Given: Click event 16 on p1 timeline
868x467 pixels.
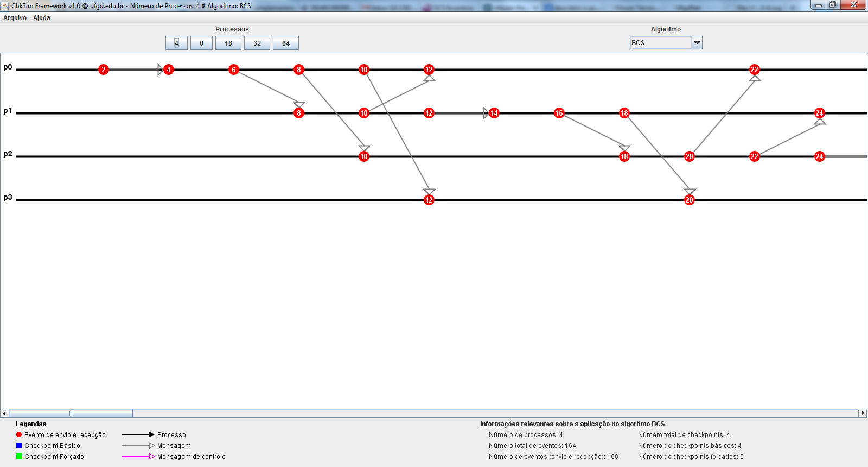Looking at the screenshot, I should tap(559, 113).
